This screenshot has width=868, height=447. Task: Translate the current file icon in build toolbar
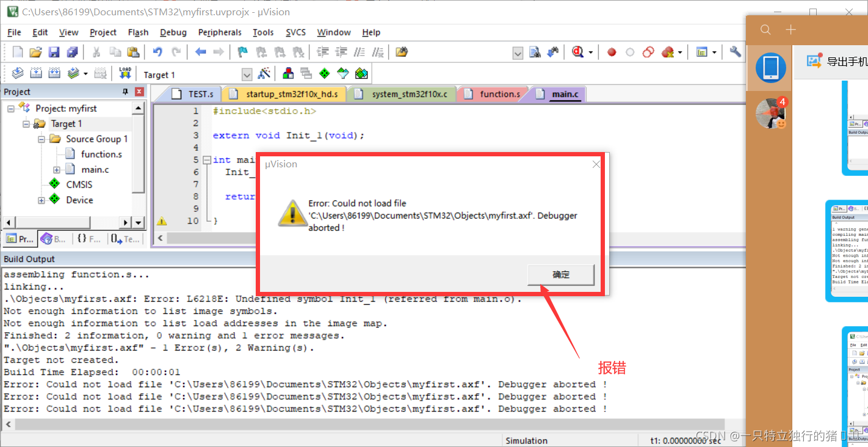point(18,74)
